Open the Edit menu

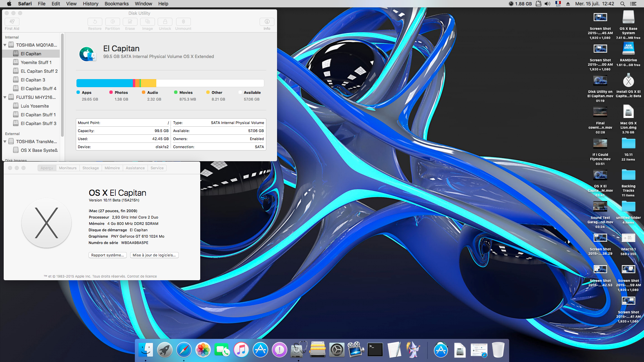click(x=56, y=4)
